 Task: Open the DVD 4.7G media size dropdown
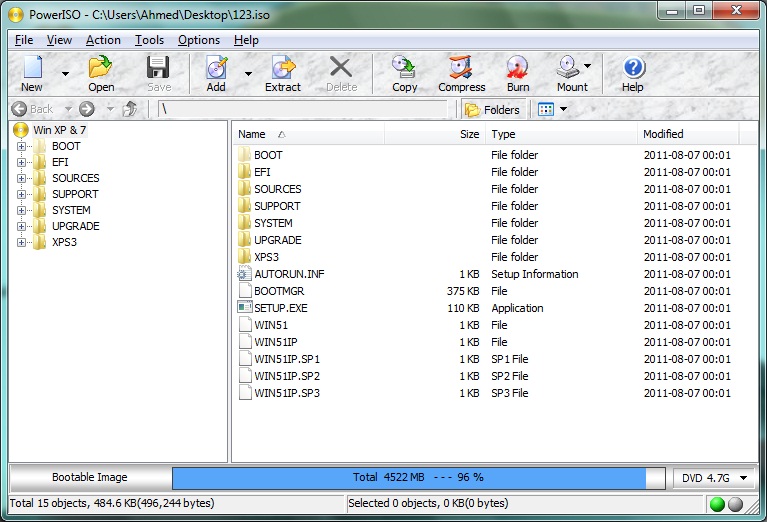point(715,478)
